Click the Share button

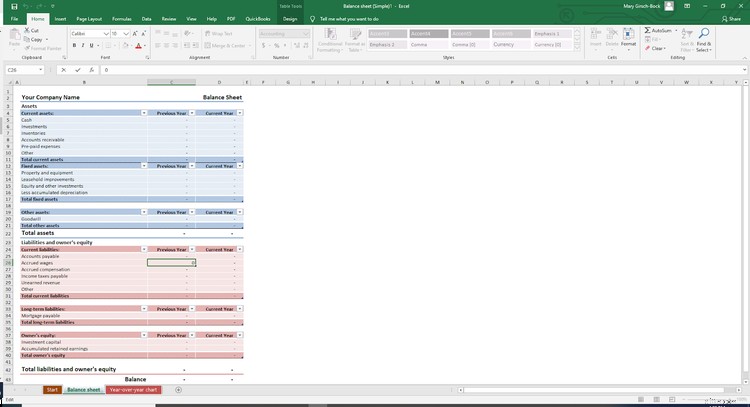pyautogui.click(x=731, y=19)
